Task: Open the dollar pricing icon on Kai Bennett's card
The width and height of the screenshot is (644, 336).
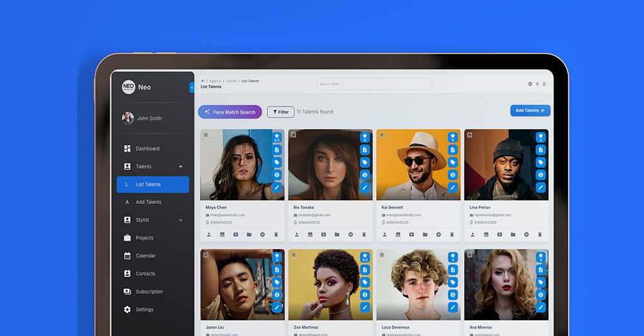Action: click(453, 175)
